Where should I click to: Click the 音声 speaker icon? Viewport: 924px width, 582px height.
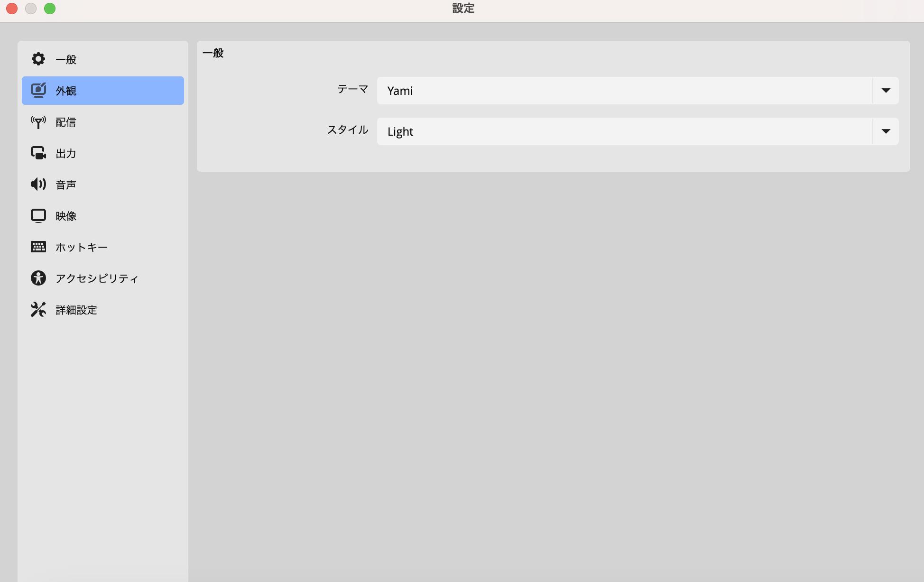[38, 184]
